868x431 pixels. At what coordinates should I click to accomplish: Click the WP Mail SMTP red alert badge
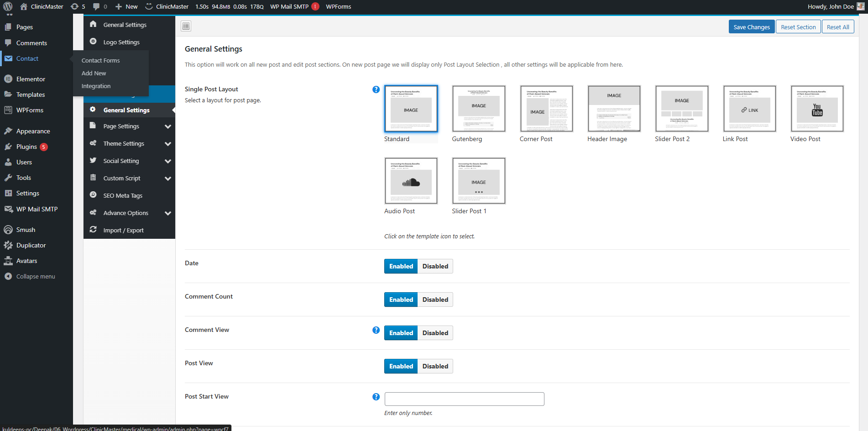315,6
